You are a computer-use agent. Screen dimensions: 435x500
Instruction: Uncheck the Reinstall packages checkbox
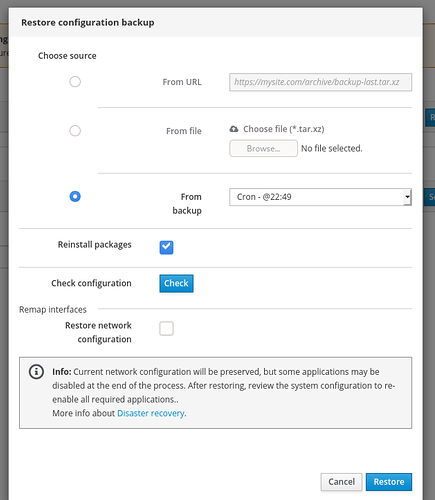[166, 247]
